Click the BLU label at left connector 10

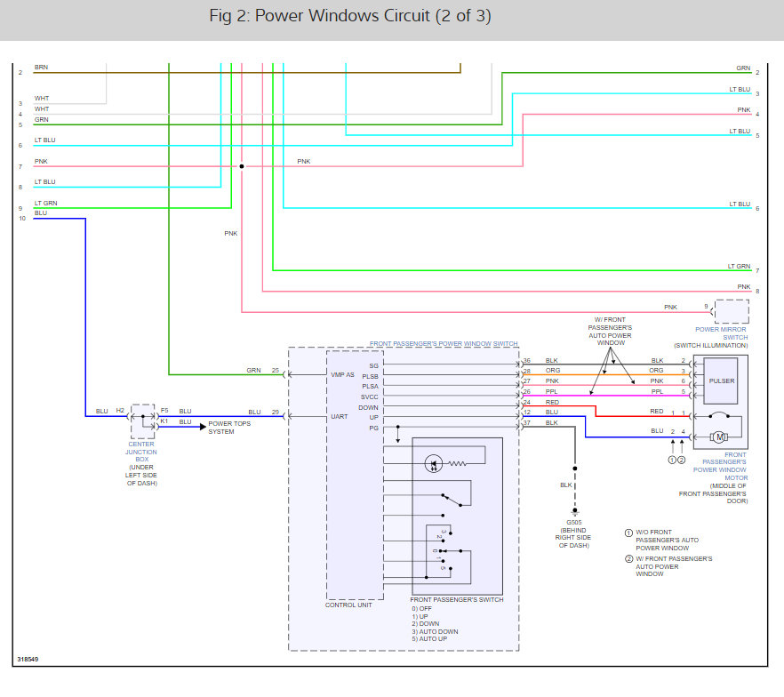[41, 213]
